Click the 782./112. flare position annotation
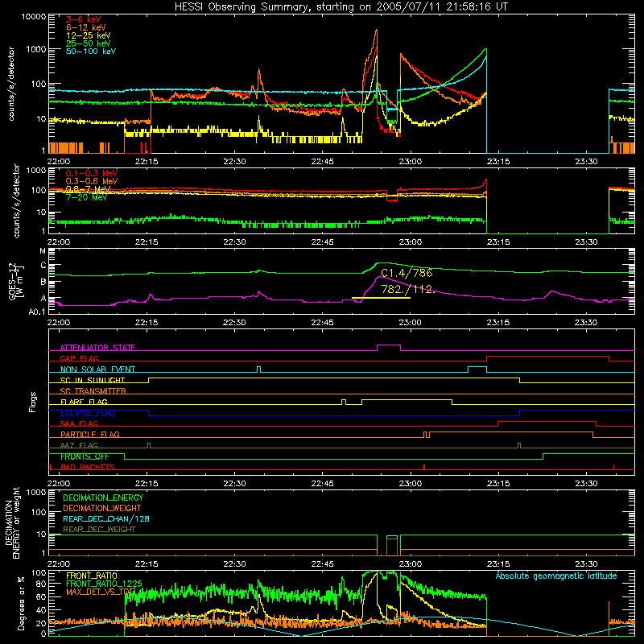The image size is (644, 644). 407,289
